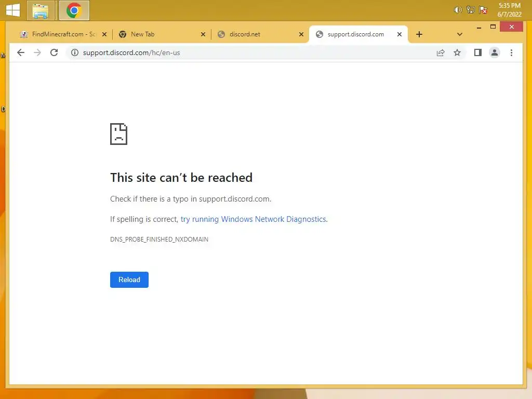The image size is (532, 399).
Task: Open the volume speaker tray icon
Action: (458, 10)
